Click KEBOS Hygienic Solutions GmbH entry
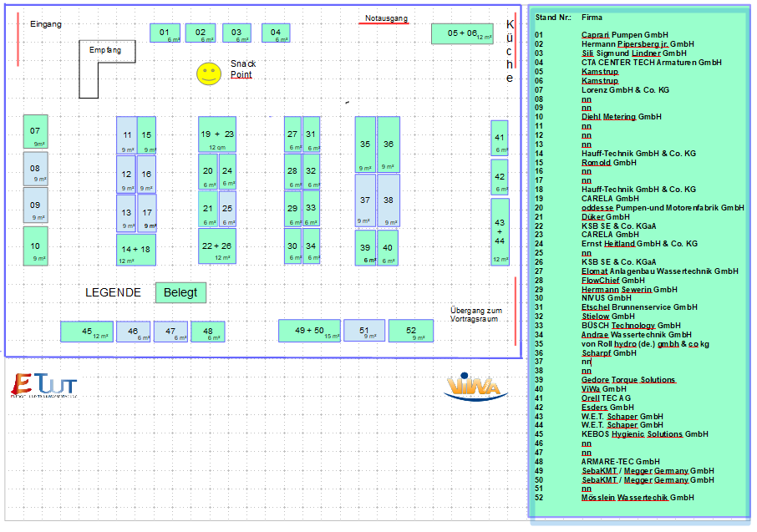 644,434
